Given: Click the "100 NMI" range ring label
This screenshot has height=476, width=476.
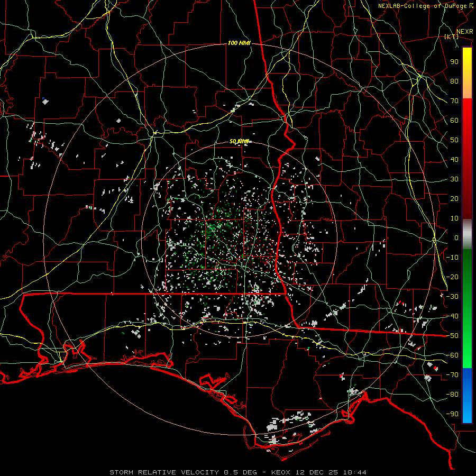Looking at the screenshot, I should point(239,43).
